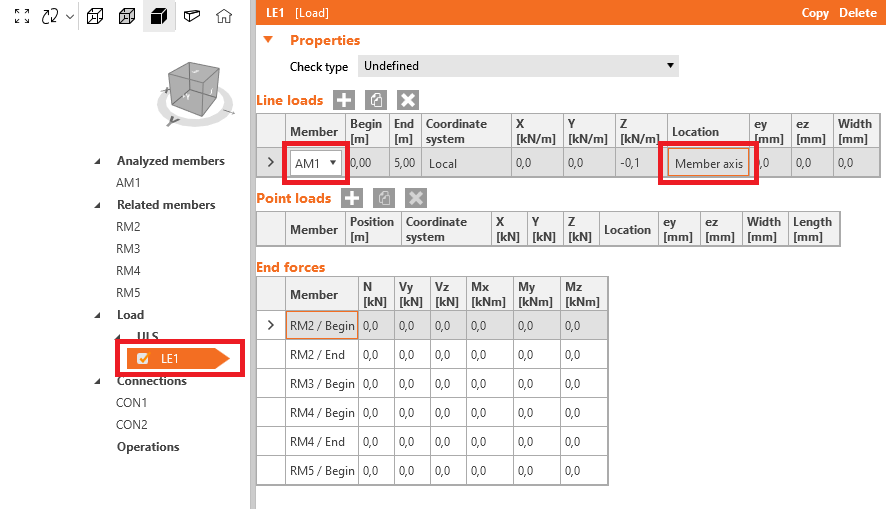Click the Line loads section heading
The height and width of the screenshot is (509, 886).
pyautogui.click(x=290, y=100)
